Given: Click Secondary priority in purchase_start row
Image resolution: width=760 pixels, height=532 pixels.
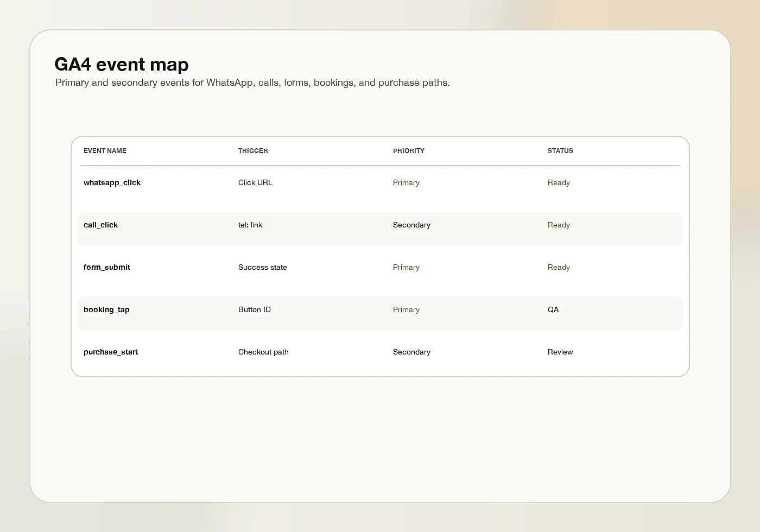Looking at the screenshot, I should [x=411, y=352].
